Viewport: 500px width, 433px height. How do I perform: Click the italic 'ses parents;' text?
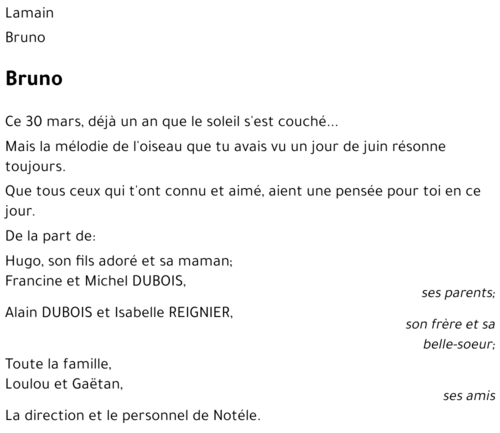click(x=458, y=293)
